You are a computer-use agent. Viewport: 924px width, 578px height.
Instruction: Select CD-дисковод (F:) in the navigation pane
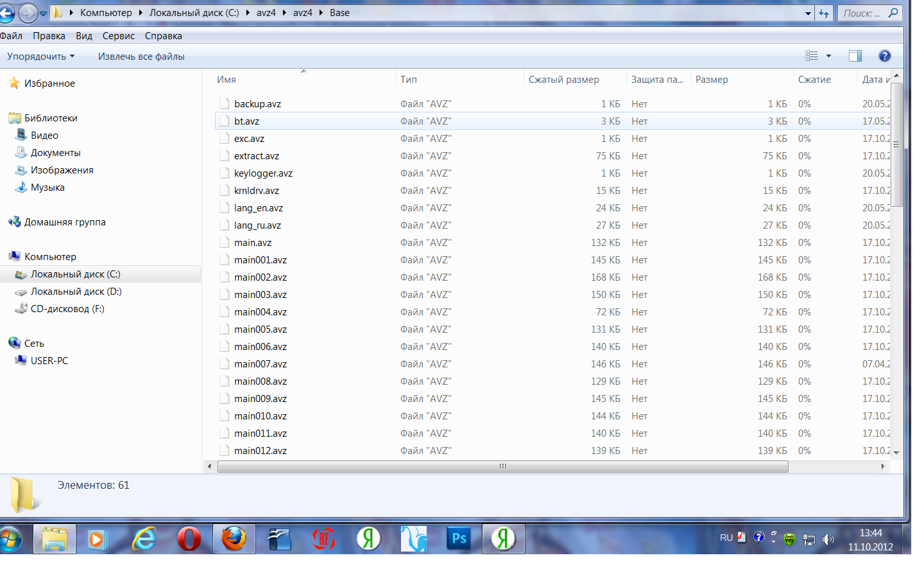coord(67,308)
